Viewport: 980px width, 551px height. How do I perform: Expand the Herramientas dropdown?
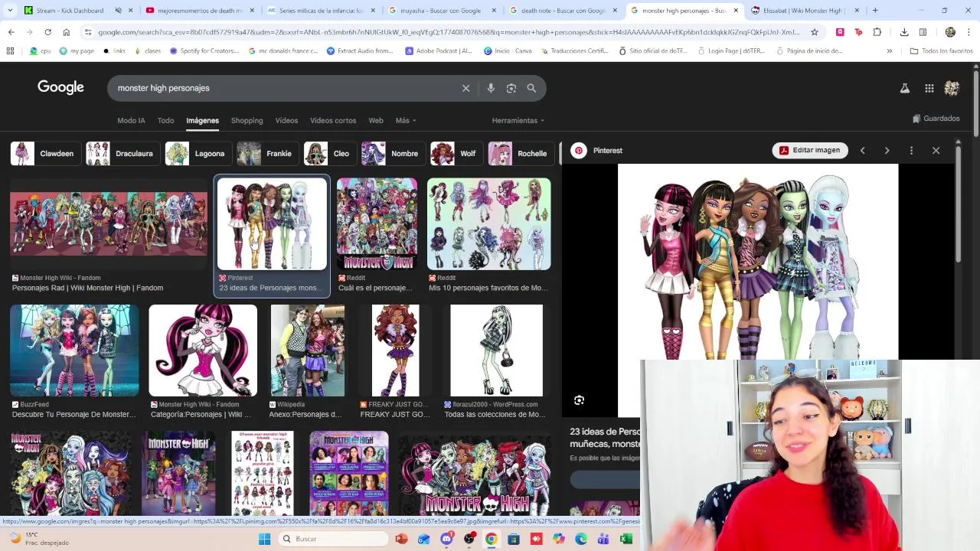click(518, 121)
